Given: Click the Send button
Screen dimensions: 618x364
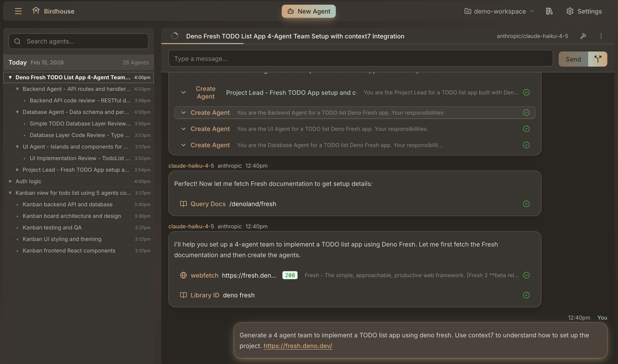Looking at the screenshot, I should 573,59.
